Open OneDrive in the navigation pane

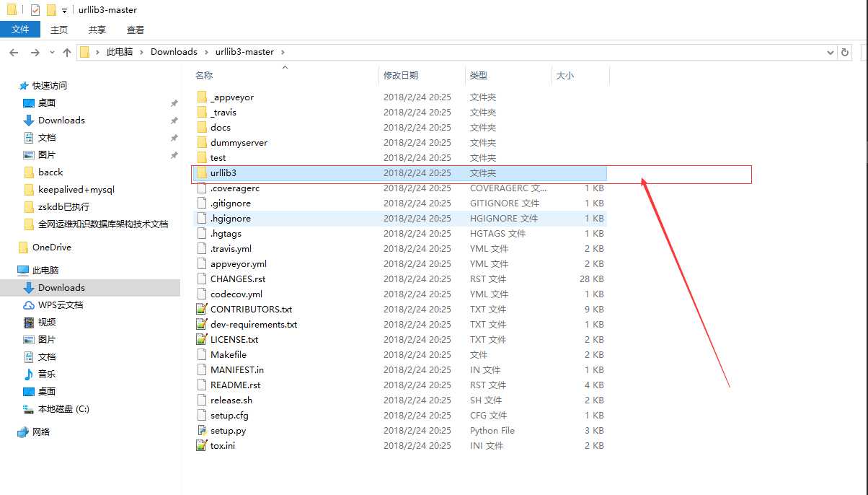pos(52,247)
